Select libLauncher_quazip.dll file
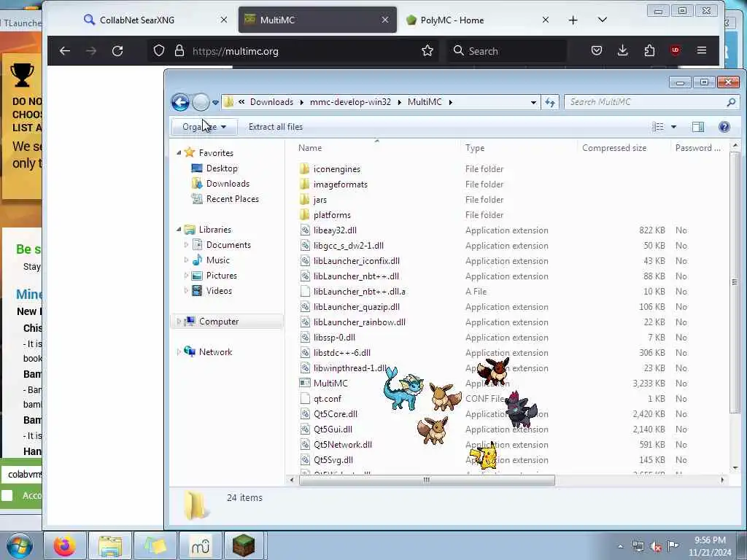This screenshot has width=747, height=560. tap(356, 307)
